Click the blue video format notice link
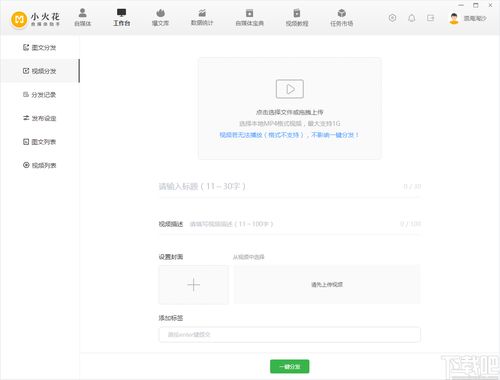This screenshot has height=380, width=500. tap(289, 135)
